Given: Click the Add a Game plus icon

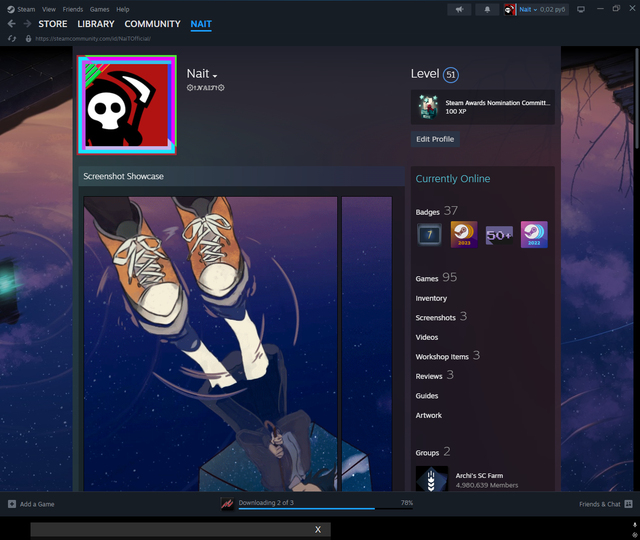Looking at the screenshot, I should pos(12,504).
